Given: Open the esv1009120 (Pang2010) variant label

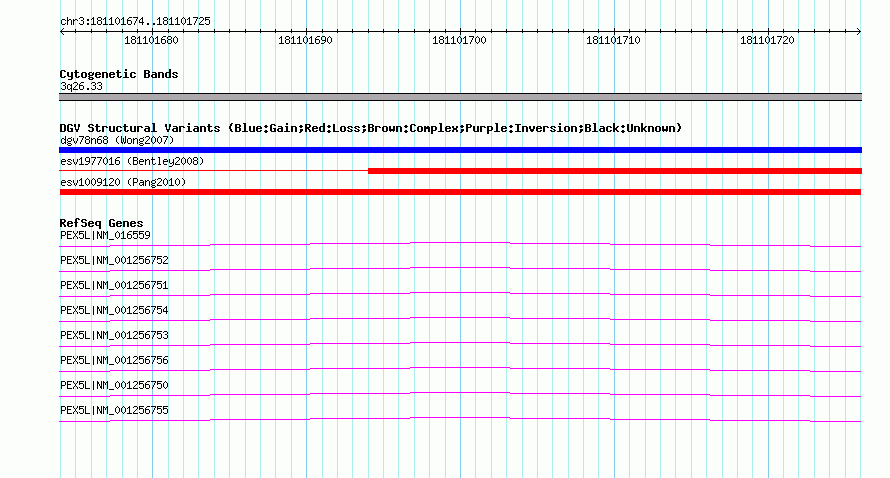Looking at the screenshot, I should [123, 182].
